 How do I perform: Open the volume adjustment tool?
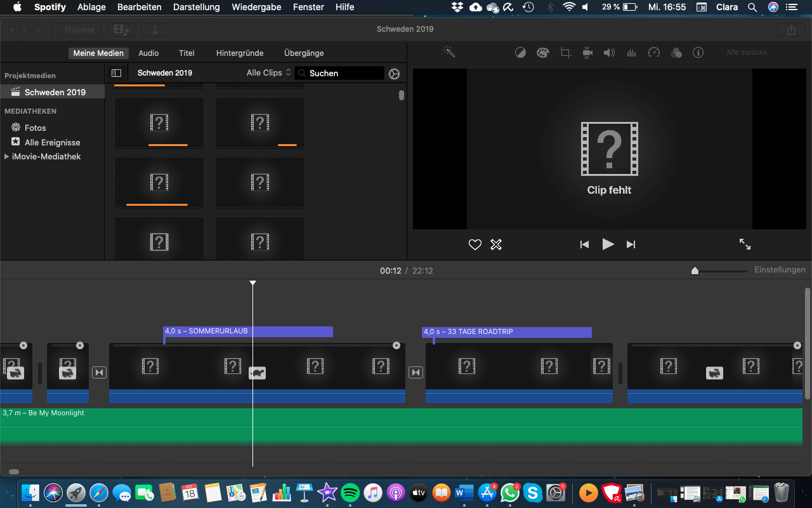click(x=609, y=53)
